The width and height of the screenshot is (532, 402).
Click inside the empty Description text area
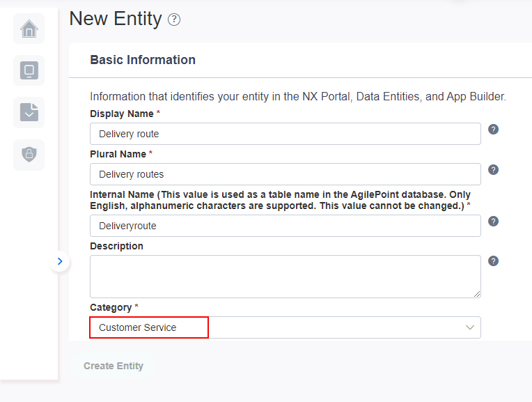pyautogui.click(x=285, y=277)
